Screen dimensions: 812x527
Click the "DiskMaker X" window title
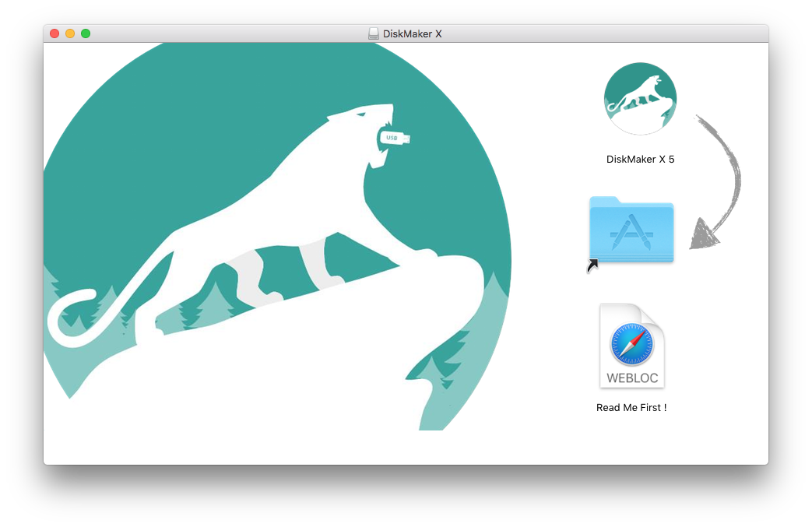pyautogui.click(x=412, y=33)
